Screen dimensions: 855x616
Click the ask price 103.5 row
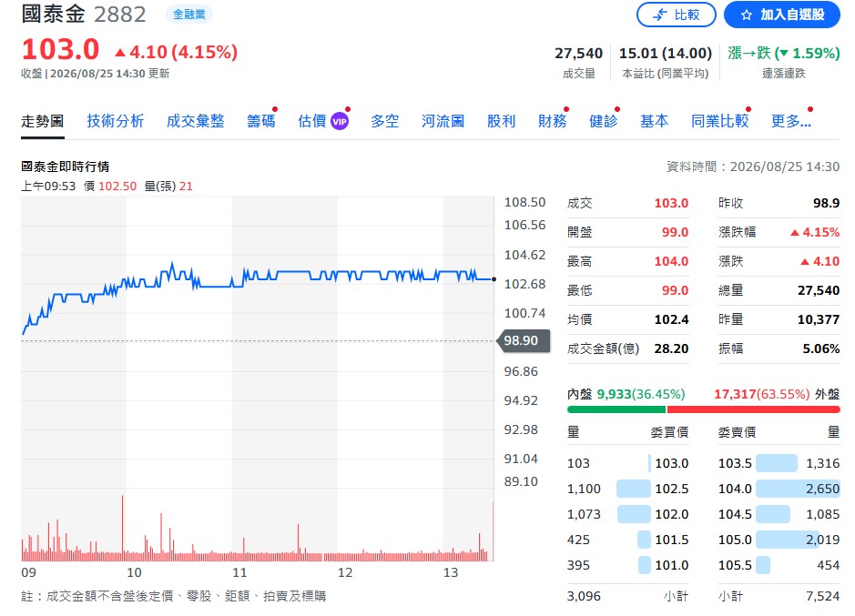[779, 463]
